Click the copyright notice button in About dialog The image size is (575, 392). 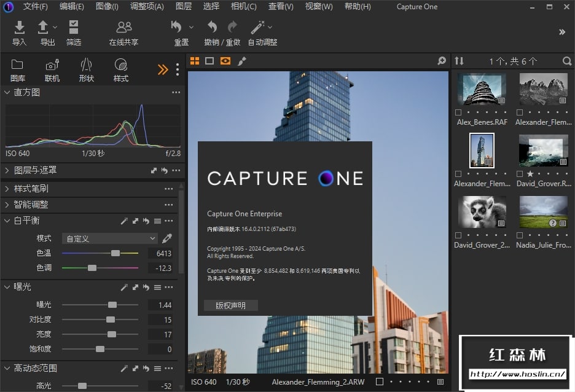pos(230,305)
